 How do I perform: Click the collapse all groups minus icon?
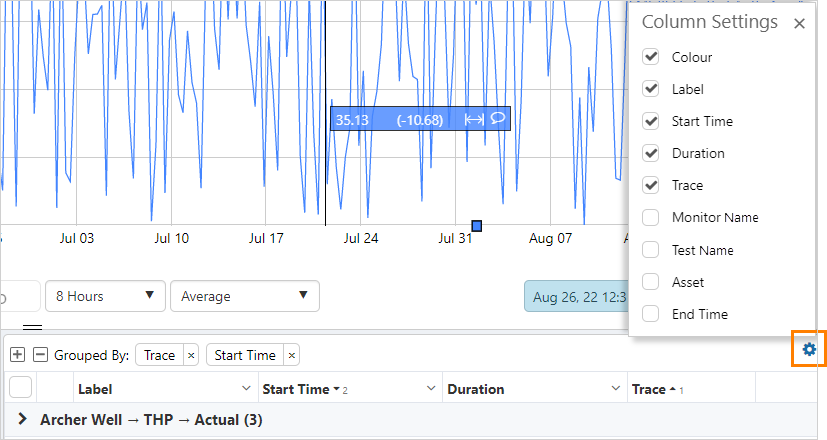41,355
